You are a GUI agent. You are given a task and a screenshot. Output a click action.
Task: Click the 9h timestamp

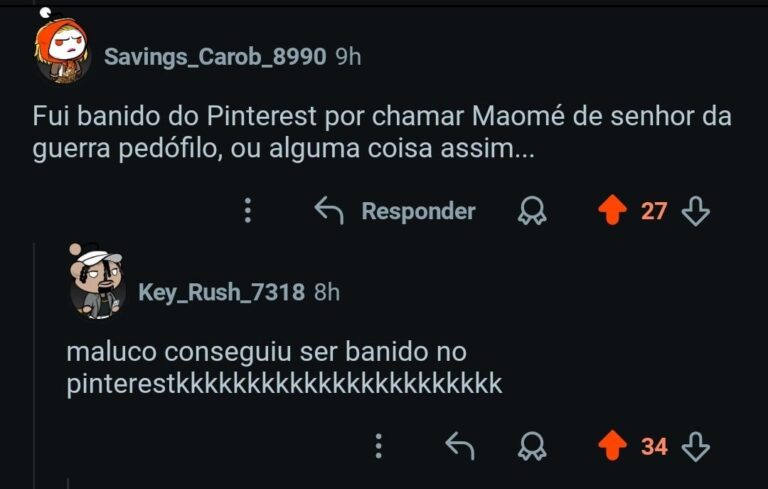click(348, 57)
